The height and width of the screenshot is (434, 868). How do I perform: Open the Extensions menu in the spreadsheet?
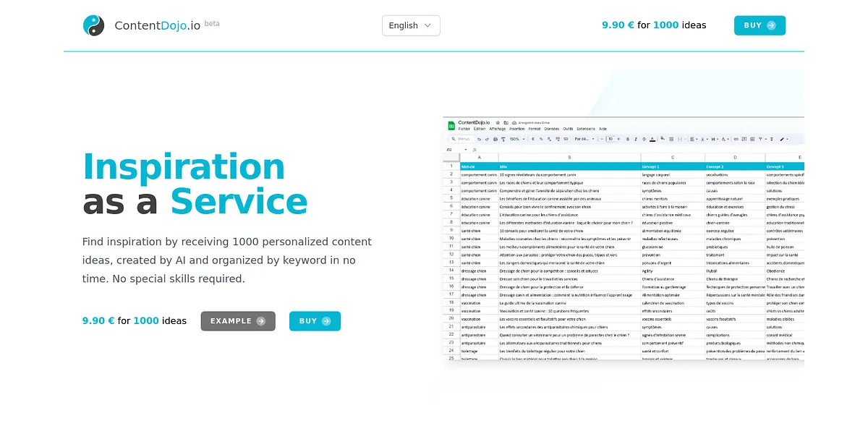586,129
